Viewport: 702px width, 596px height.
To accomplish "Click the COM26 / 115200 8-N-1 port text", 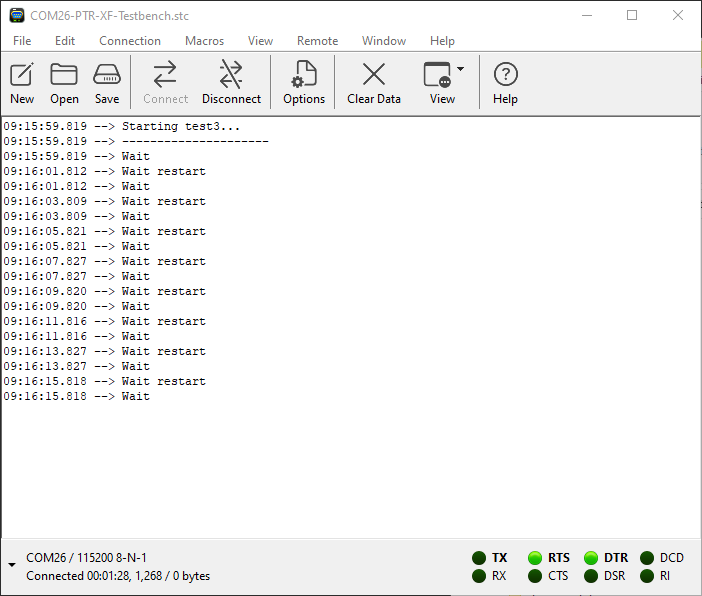I will [x=87, y=558].
